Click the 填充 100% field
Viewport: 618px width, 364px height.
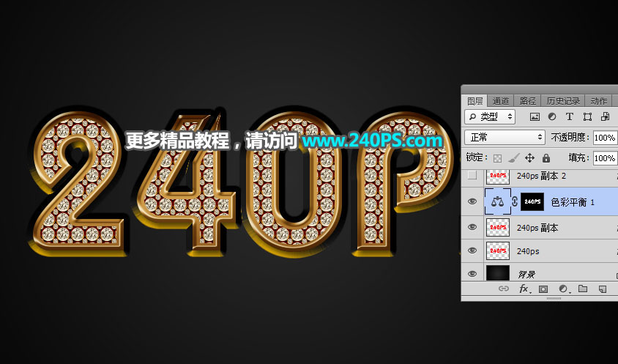click(x=605, y=158)
